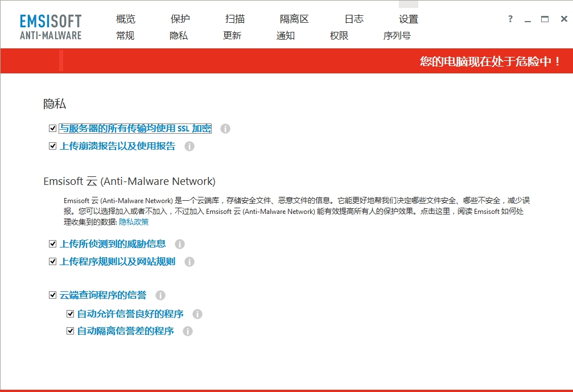
Task: Disable SSL 加密 for server transfers
Action: tap(53, 129)
